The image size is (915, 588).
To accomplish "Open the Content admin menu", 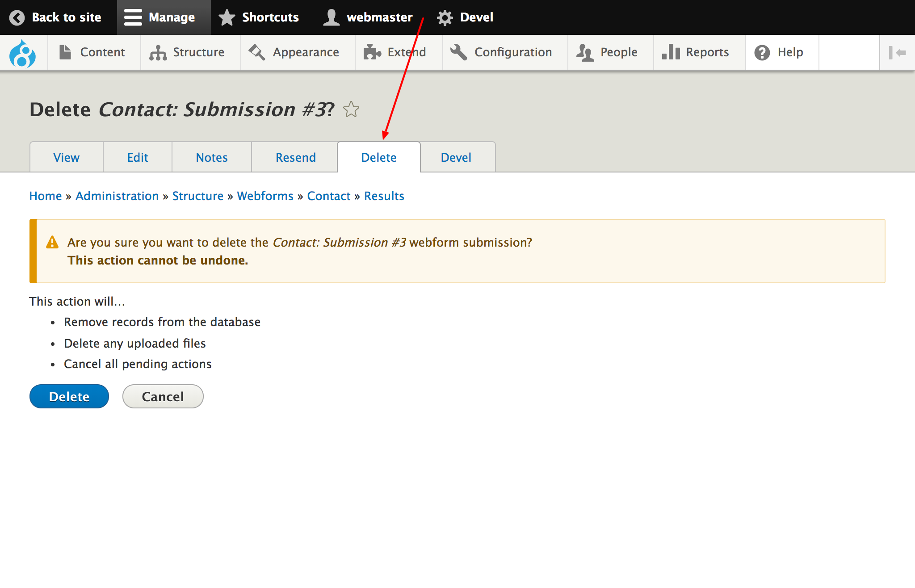I will (94, 52).
